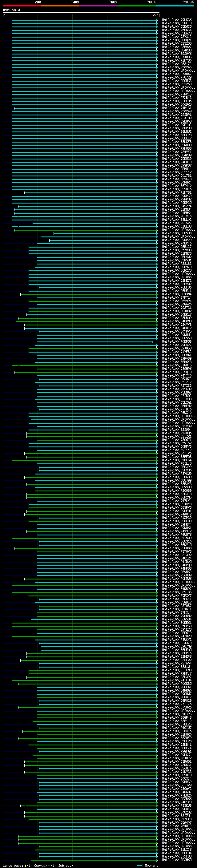Image resolution: width=197 pixels, height=868 pixels.
Task: Select the UniRef100_P28183 label
Action: pos(177,264)
